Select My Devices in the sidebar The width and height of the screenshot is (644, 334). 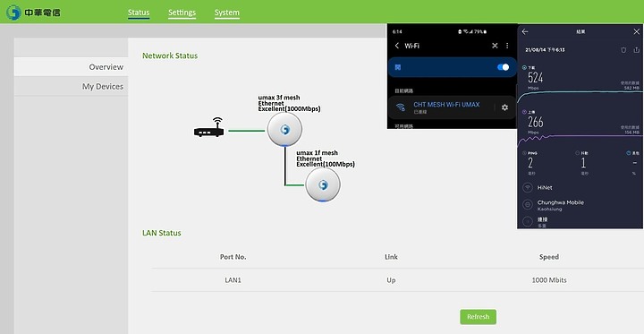tap(71, 86)
